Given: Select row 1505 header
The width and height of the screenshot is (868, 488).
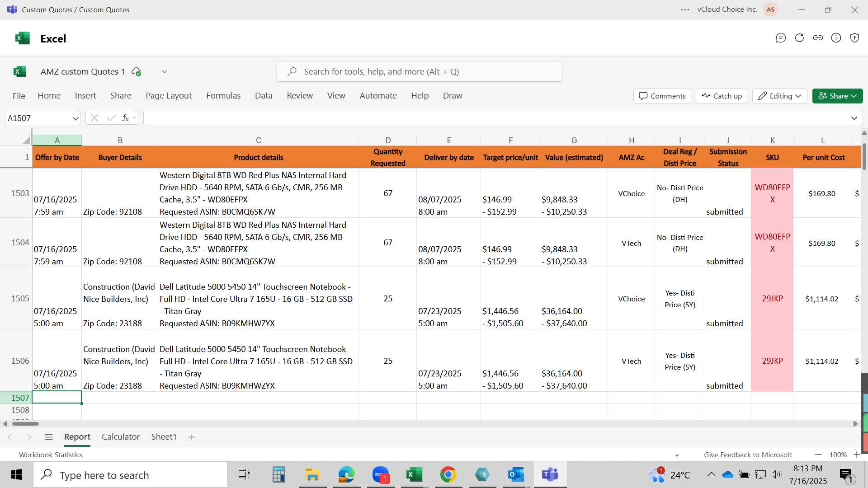Looking at the screenshot, I should (x=16, y=298).
